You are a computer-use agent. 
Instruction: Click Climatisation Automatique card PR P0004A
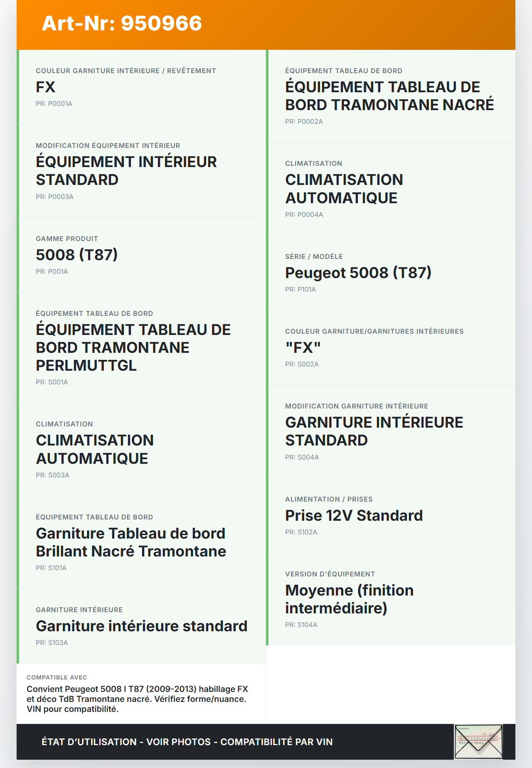pyautogui.click(x=391, y=189)
